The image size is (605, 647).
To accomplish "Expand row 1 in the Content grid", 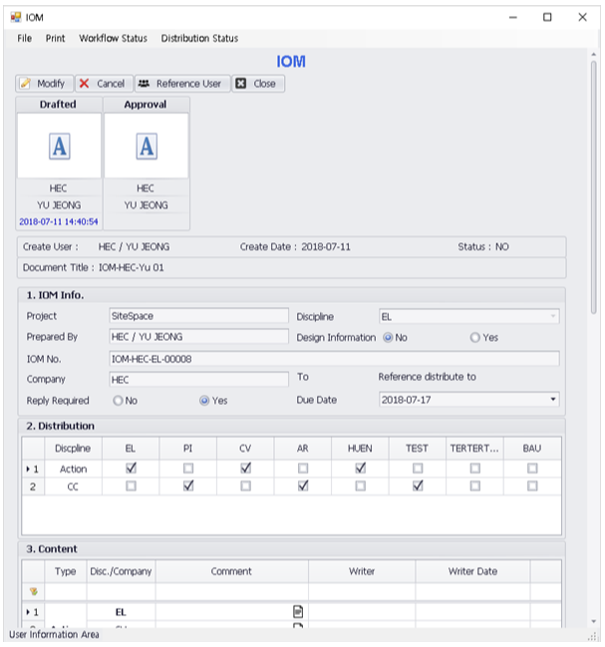I will coord(27,611).
